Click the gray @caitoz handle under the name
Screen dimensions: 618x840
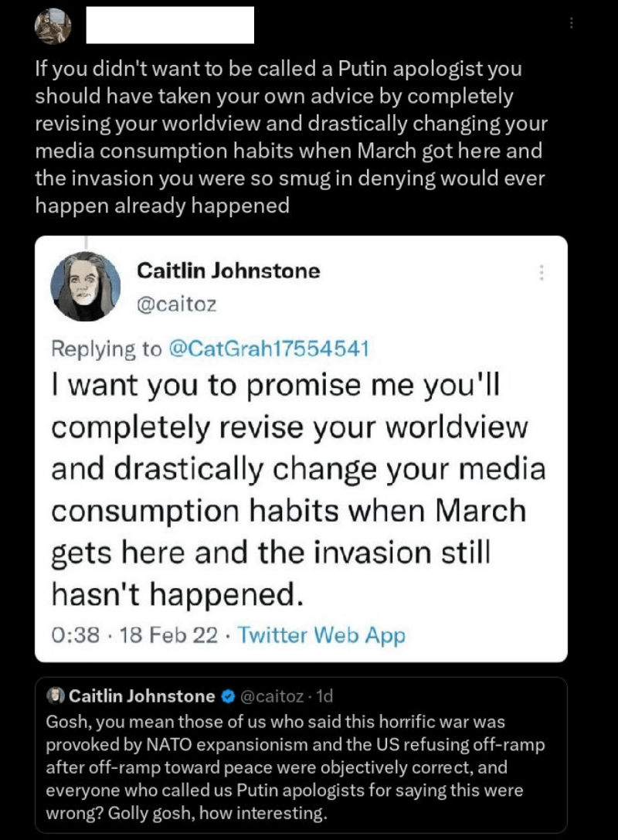click(176, 304)
